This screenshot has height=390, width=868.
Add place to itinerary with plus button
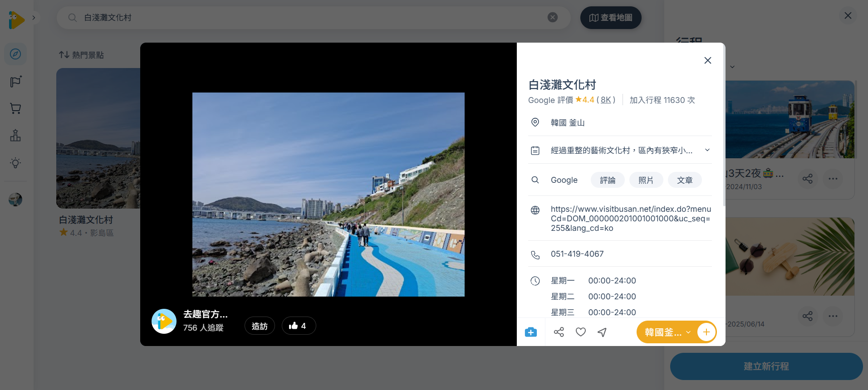pyautogui.click(x=706, y=332)
